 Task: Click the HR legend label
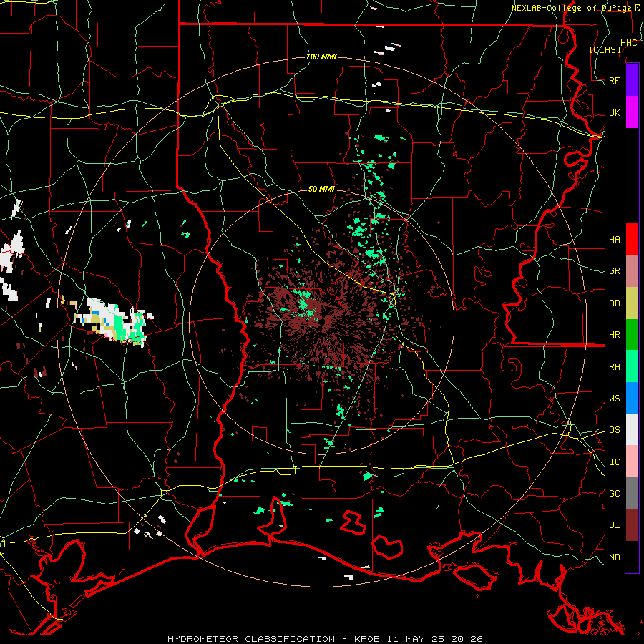point(614,335)
